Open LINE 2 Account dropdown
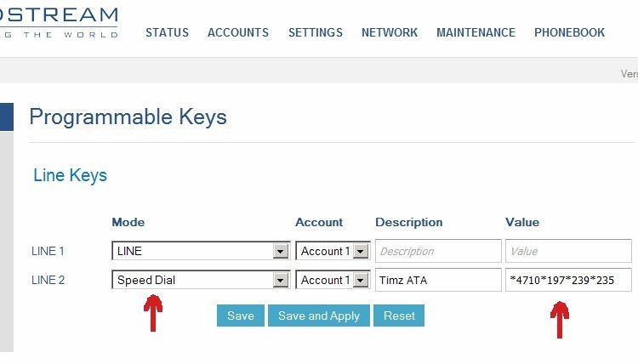638x364 pixels. (361, 281)
